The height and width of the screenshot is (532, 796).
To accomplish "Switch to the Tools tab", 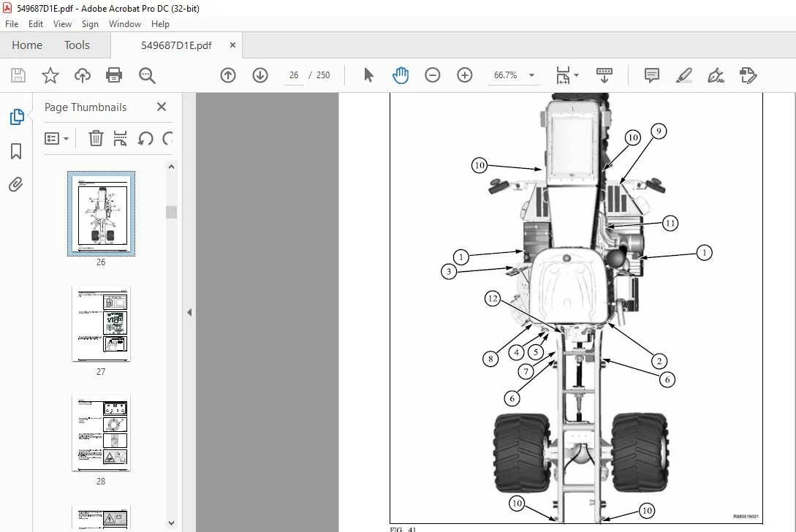I will (x=77, y=45).
